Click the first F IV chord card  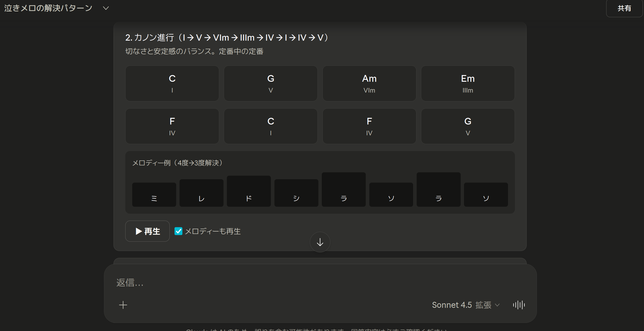[172, 126]
